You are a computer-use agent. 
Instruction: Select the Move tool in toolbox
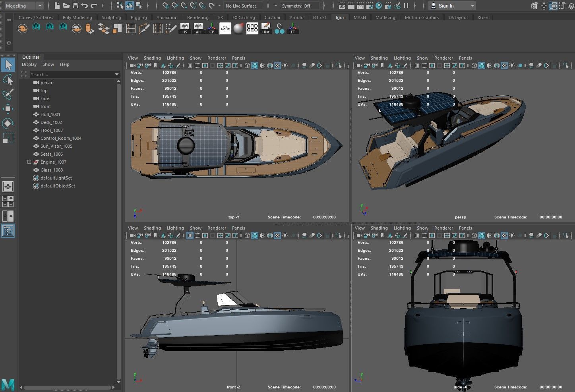pyautogui.click(x=8, y=109)
